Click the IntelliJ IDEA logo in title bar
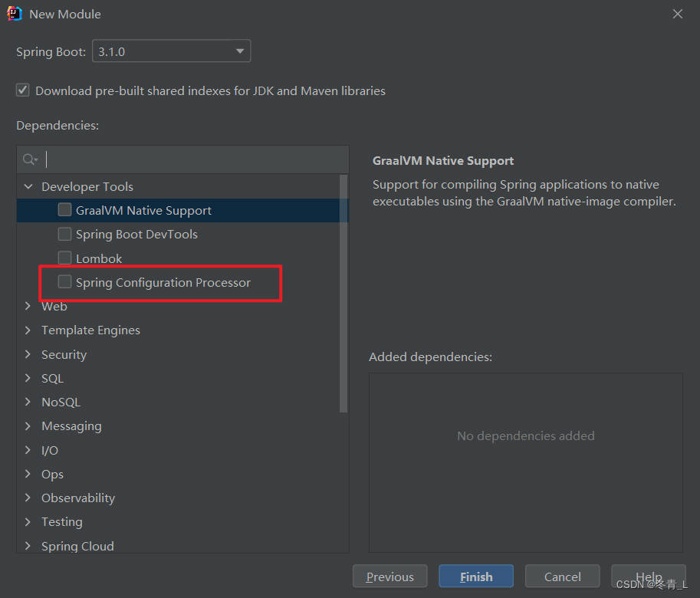Screen dimensions: 700x598 (x=15, y=13)
